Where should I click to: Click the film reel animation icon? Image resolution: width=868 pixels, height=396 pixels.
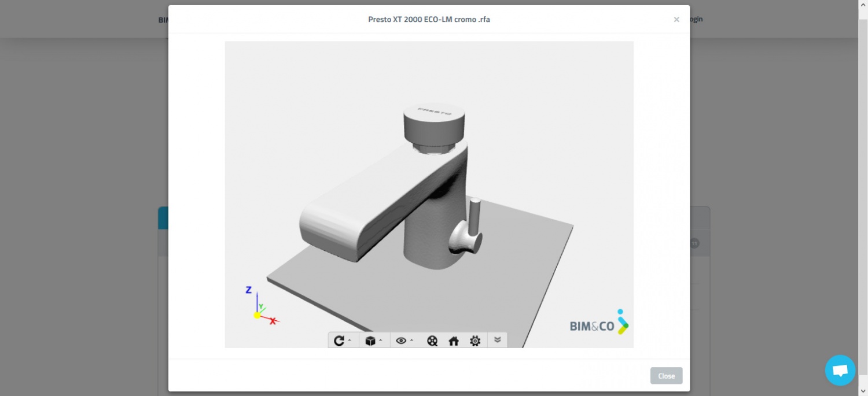432,341
